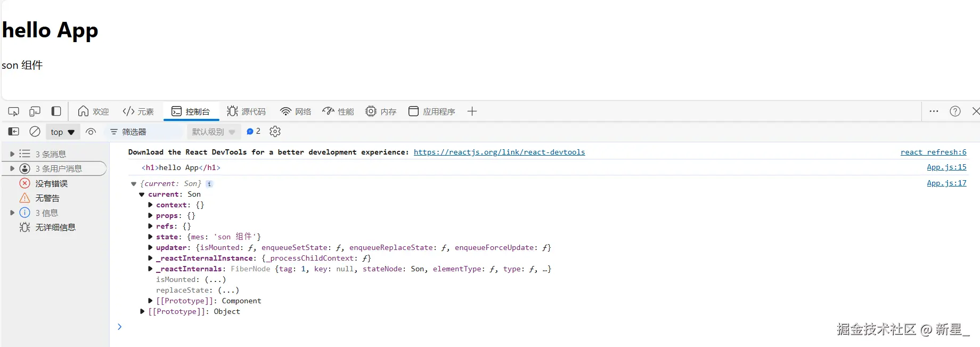The image size is (980, 347).
Task: Focus the 筛选器 filter input field
Action: 144,132
